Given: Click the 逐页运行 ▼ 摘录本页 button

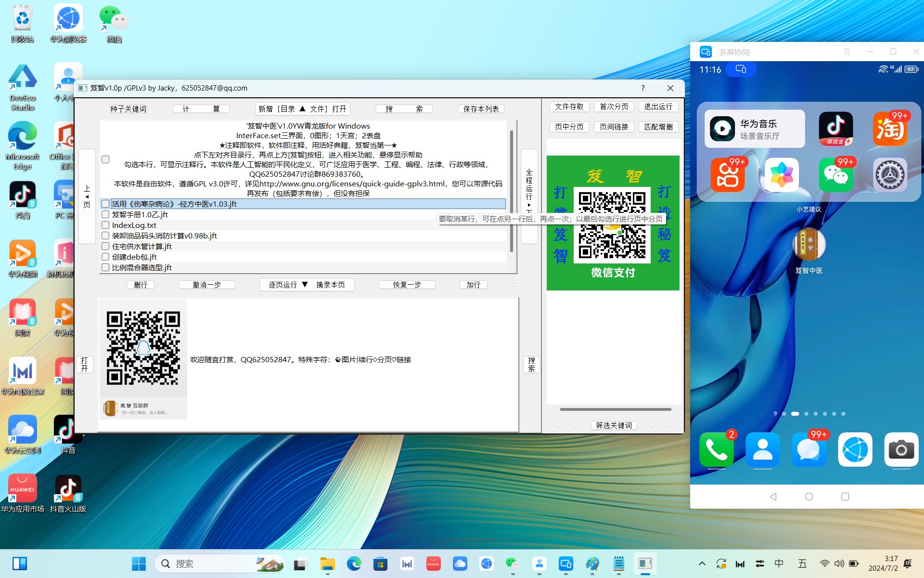Looking at the screenshot, I should [307, 285].
